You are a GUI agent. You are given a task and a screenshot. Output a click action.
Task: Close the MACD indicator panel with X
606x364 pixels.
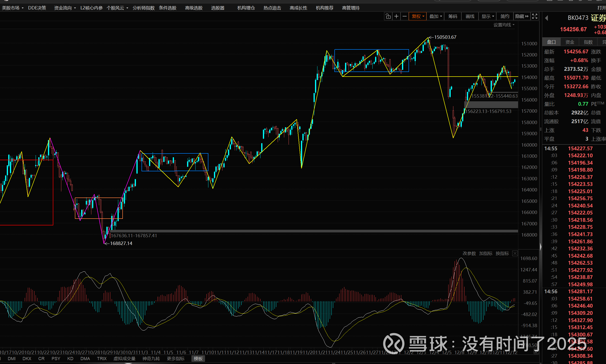(515, 253)
